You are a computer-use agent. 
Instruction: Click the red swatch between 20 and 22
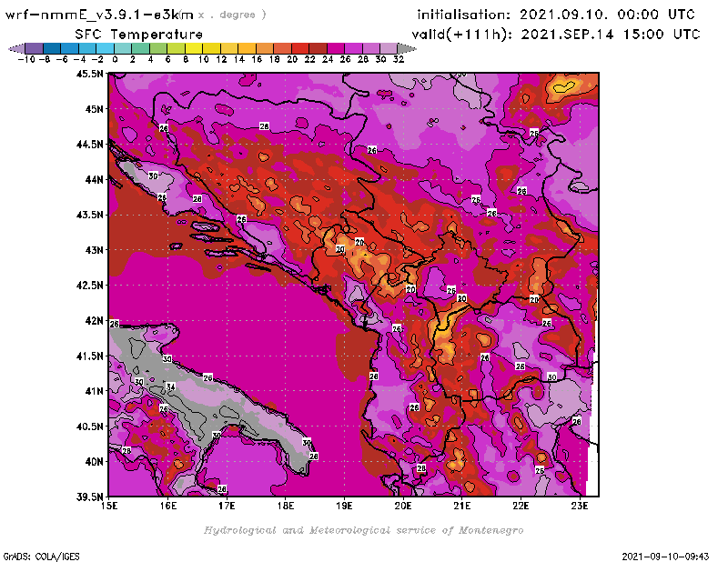coord(300,48)
